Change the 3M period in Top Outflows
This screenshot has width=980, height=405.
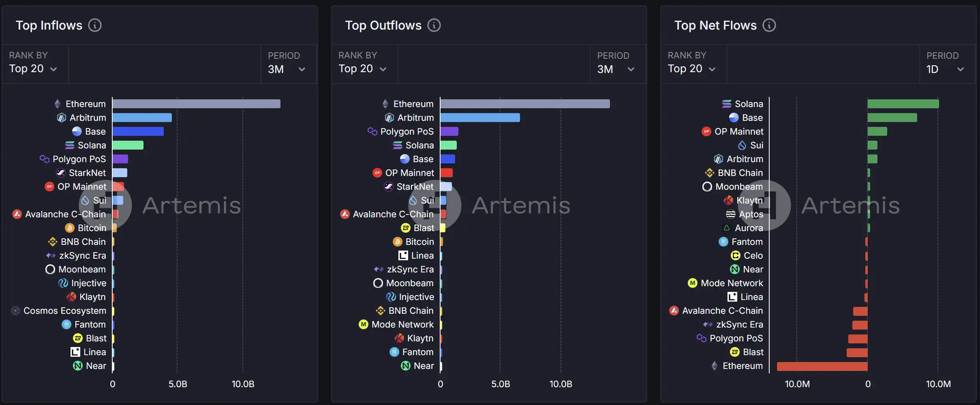click(x=615, y=69)
